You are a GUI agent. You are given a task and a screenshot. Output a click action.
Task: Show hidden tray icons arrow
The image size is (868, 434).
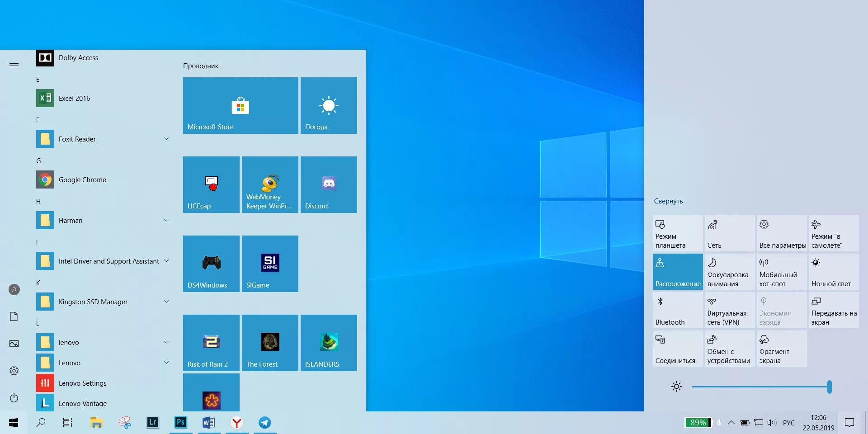731,423
